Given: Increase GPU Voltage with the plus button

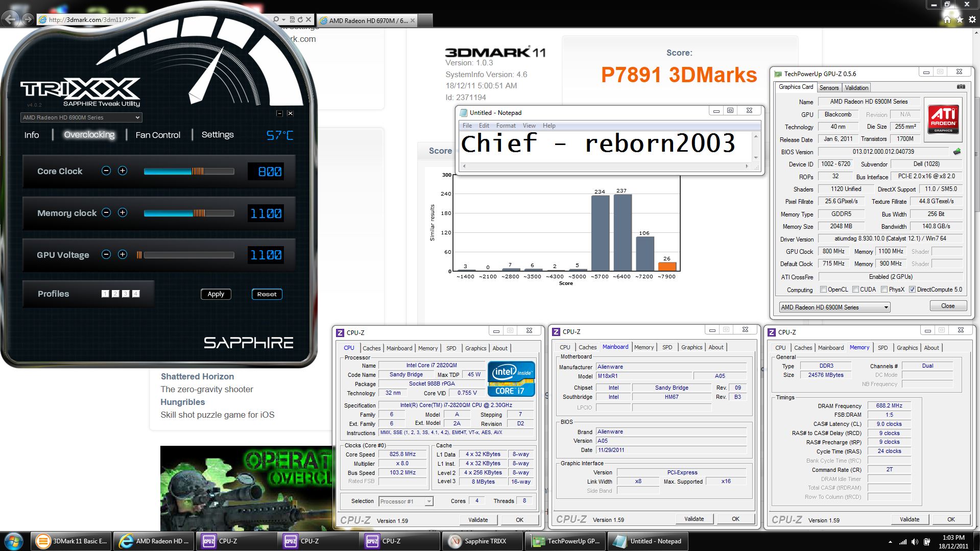Looking at the screenshot, I should pyautogui.click(x=123, y=254).
